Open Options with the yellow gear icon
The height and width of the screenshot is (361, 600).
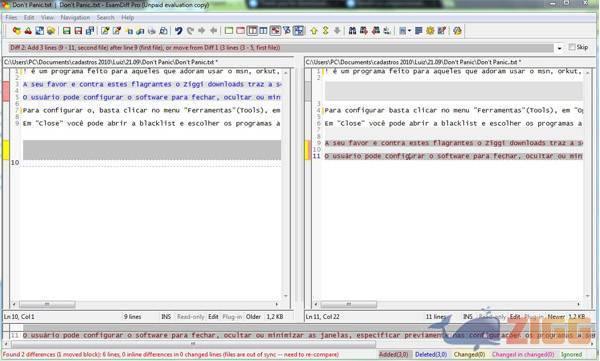pos(430,31)
